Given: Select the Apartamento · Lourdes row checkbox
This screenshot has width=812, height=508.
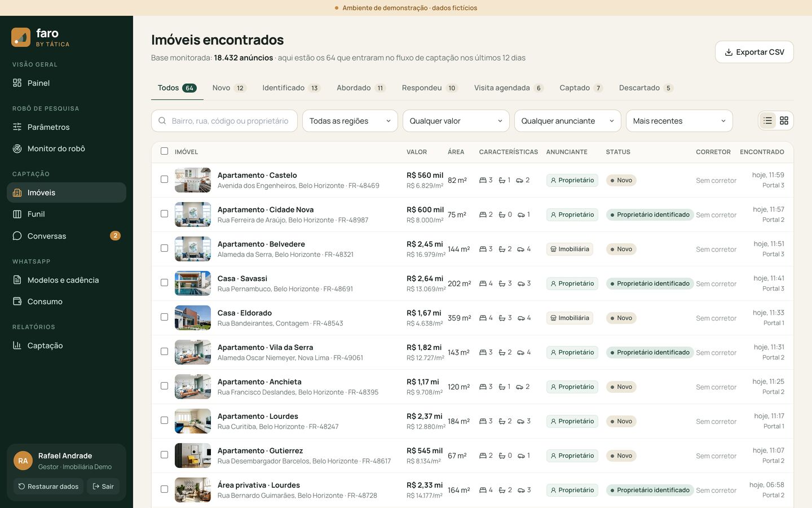Looking at the screenshot, I should pyautogui.click(x=164, y=421).
